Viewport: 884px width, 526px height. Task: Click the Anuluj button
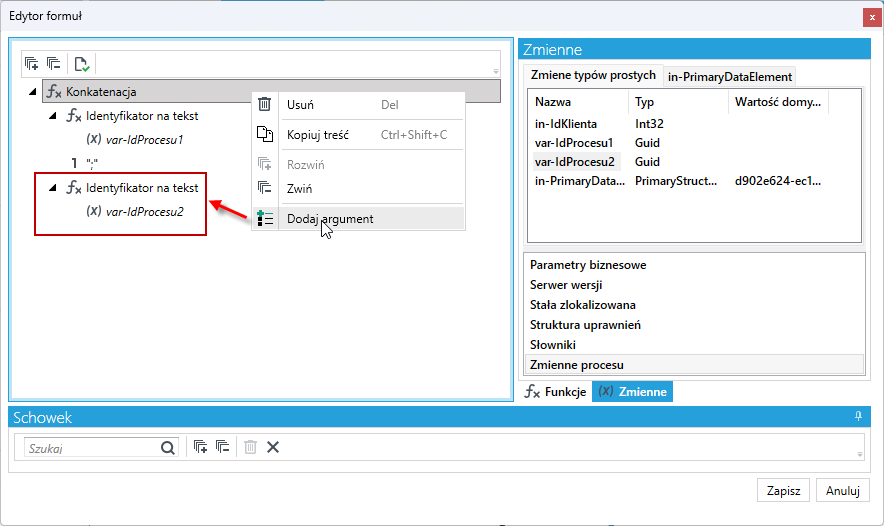[842, 490]
